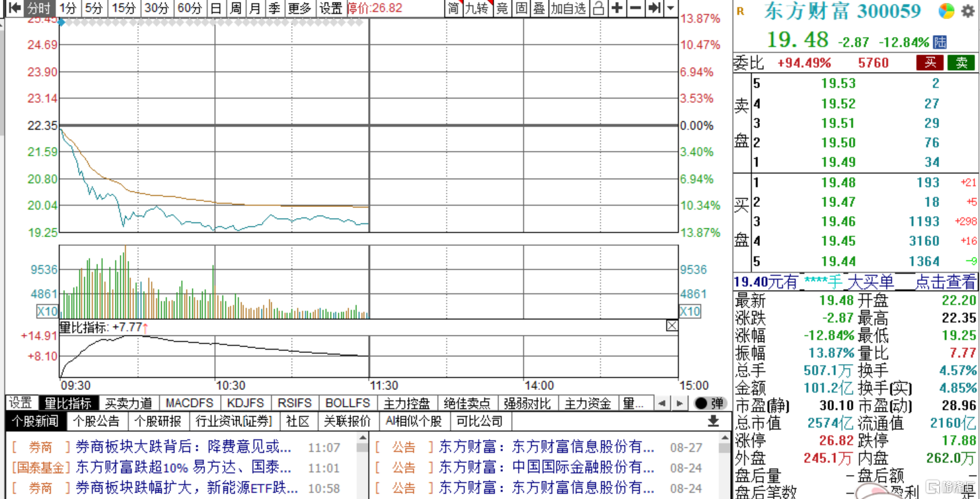Show the weekly 周 chart

coord(236,8)
